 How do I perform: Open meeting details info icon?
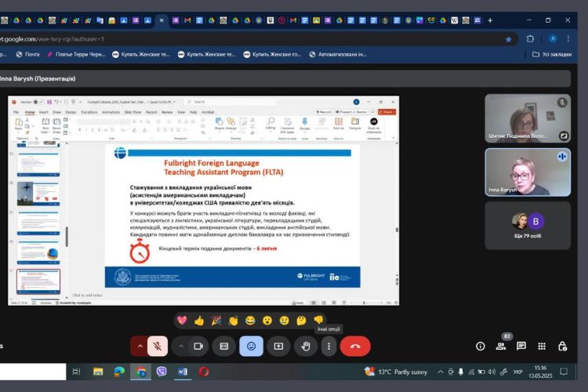click(x=481, y=346)
